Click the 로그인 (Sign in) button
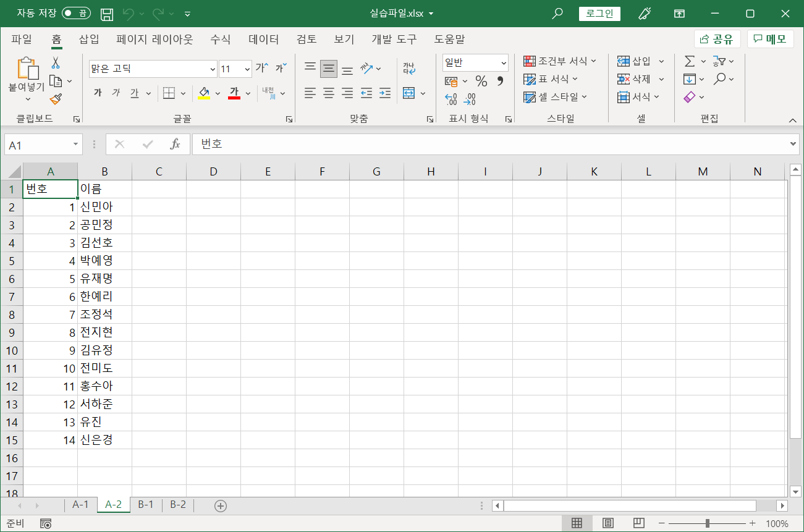804x532 pixels. coord(599,14)
